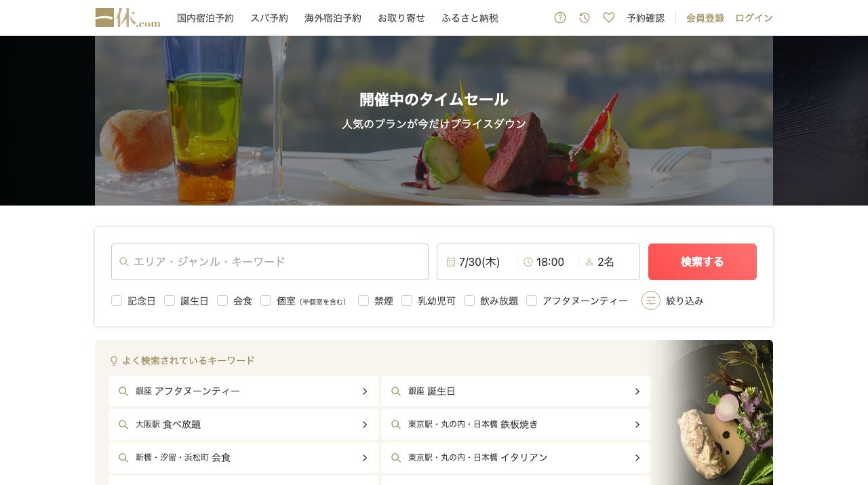Open お取り寄せ in top navigation
868x485 pixels.
point(401,18)
